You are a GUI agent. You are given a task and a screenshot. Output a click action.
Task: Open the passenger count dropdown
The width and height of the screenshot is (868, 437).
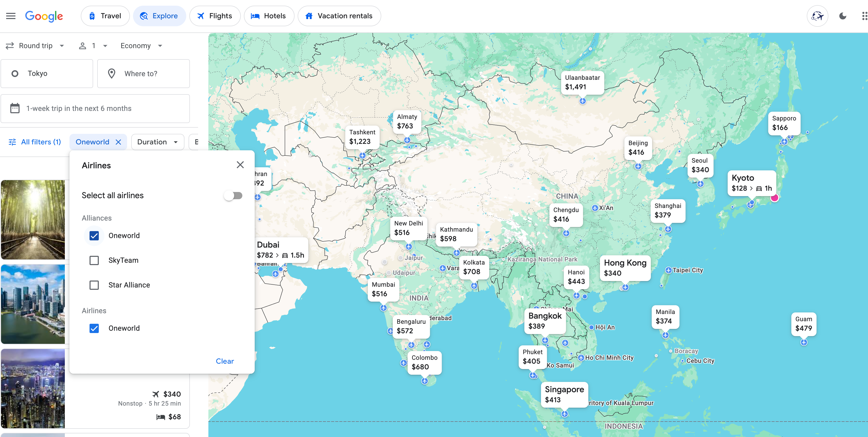93,46
